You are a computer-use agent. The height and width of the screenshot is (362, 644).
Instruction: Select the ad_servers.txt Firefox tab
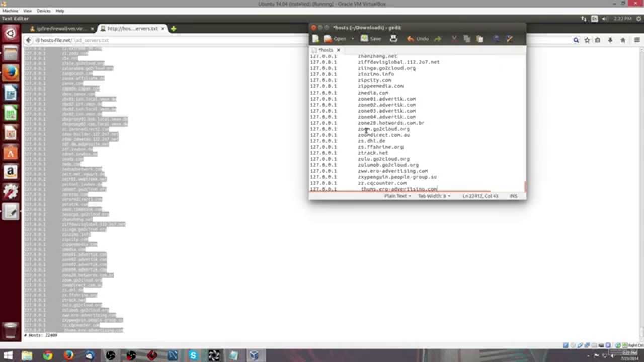[133, 29]
